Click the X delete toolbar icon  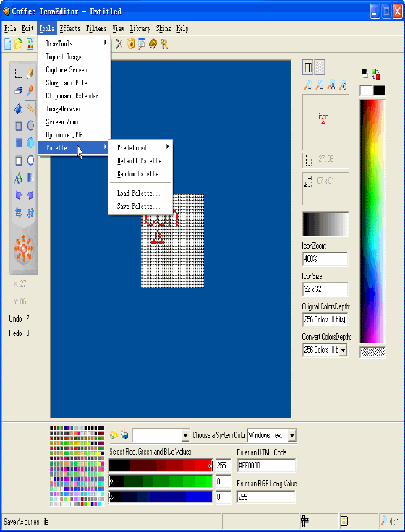pos(119,44)
